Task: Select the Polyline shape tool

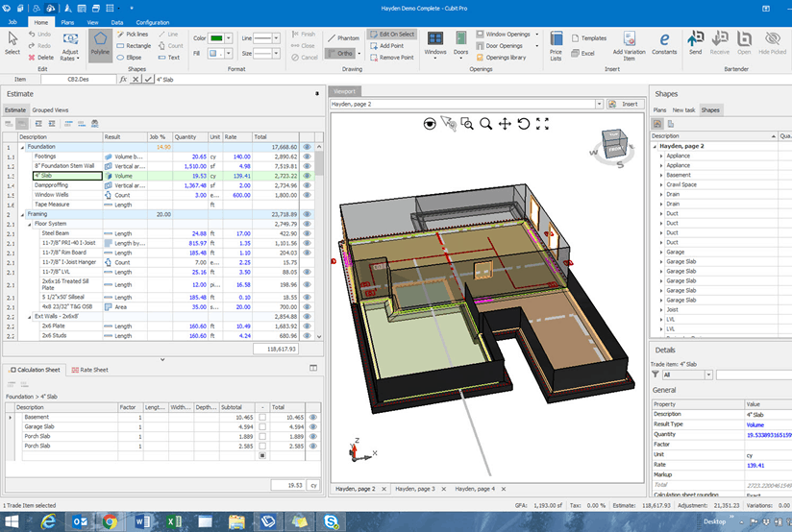Action: [x=100, y=45]
